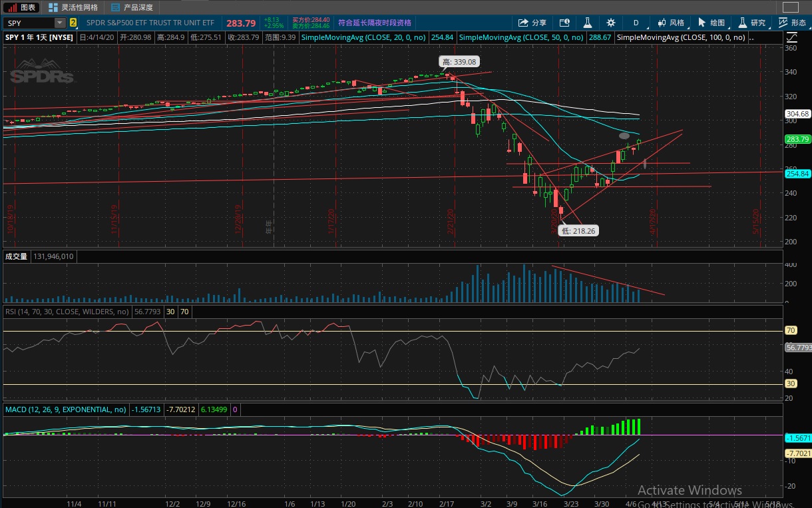Click the 日:4/14/20 date field

98,37
